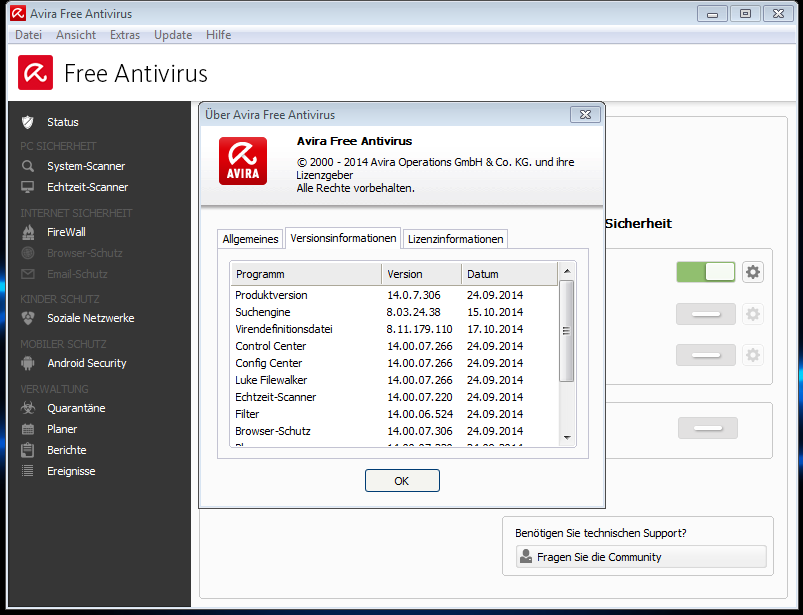The width and height of the screenshot is (803, 615).
Task: Click the Berichte clipboard icon
Action: coord(28,450)
